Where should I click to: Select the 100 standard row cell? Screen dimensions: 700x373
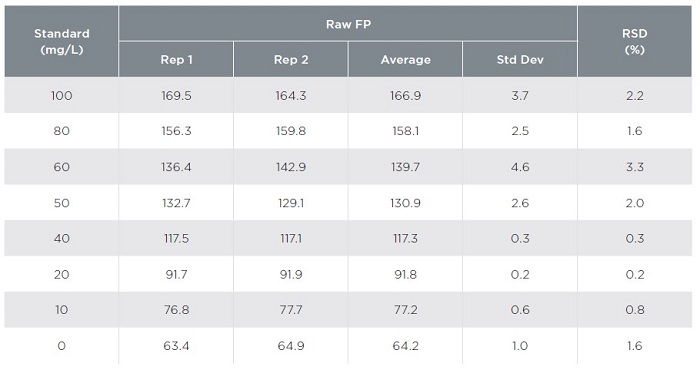click(62, 95)
